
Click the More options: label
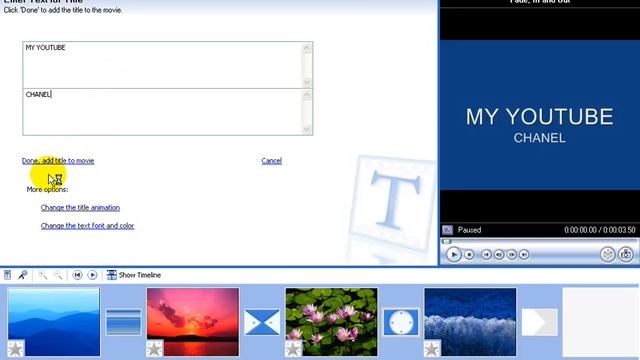tap(47, 189)
